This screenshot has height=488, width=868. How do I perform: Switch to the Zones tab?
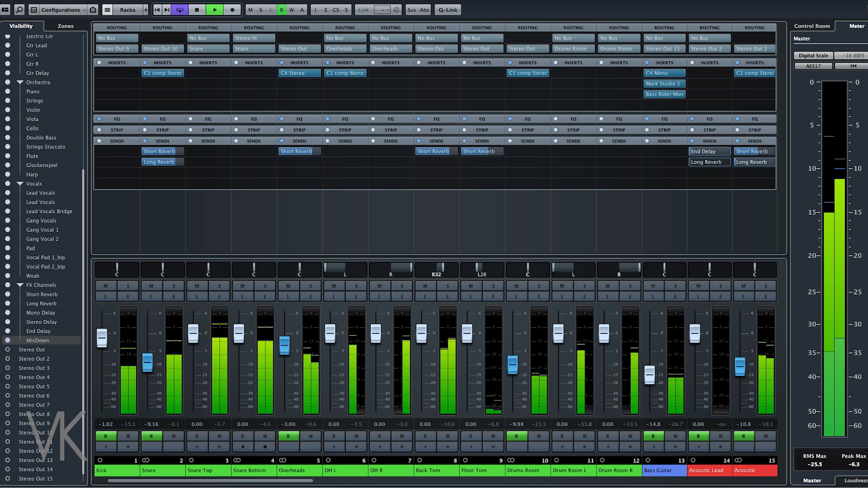tap(65, 26)
